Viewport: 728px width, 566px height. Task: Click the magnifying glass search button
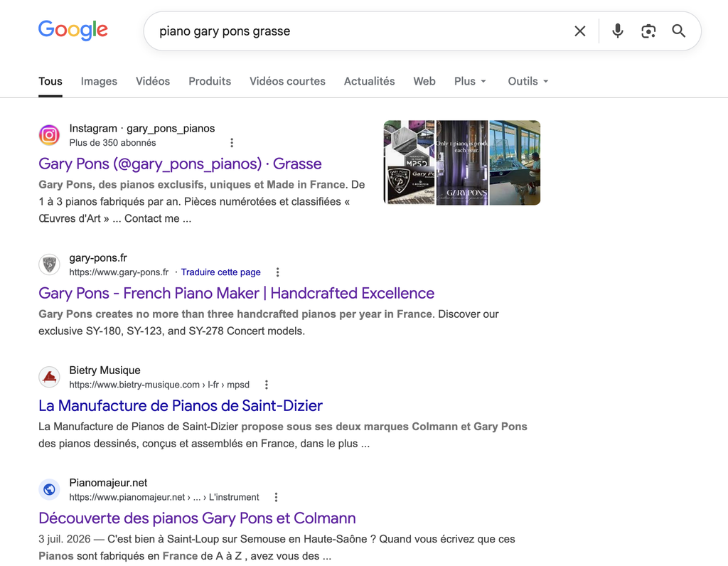(x=679, y=31)
